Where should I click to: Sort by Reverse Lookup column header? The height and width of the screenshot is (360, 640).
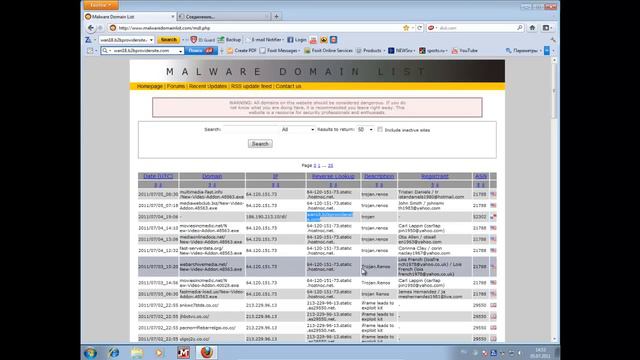(x=333, y=176)
